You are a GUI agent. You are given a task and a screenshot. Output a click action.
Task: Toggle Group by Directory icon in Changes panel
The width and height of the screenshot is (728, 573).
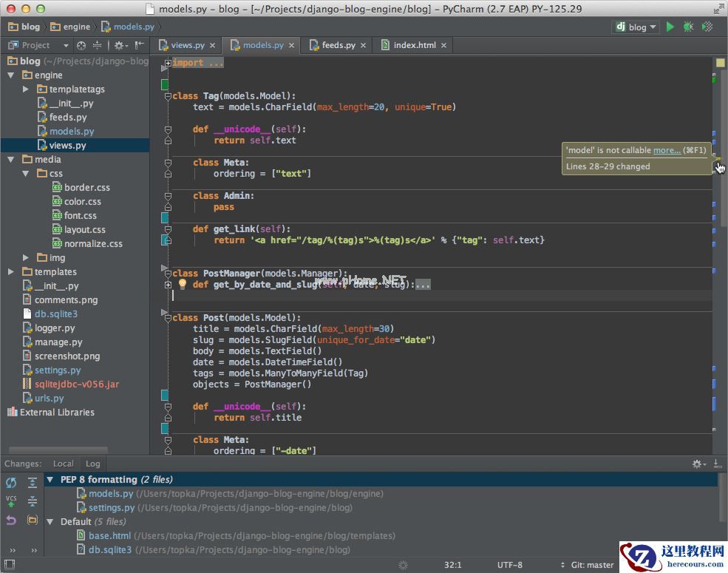(33, 521)
